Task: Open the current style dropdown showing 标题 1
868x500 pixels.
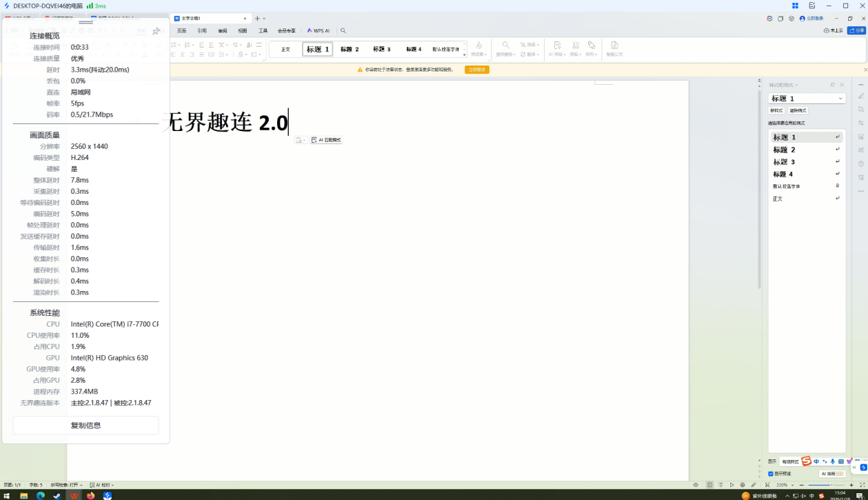Action: [807, 99]
